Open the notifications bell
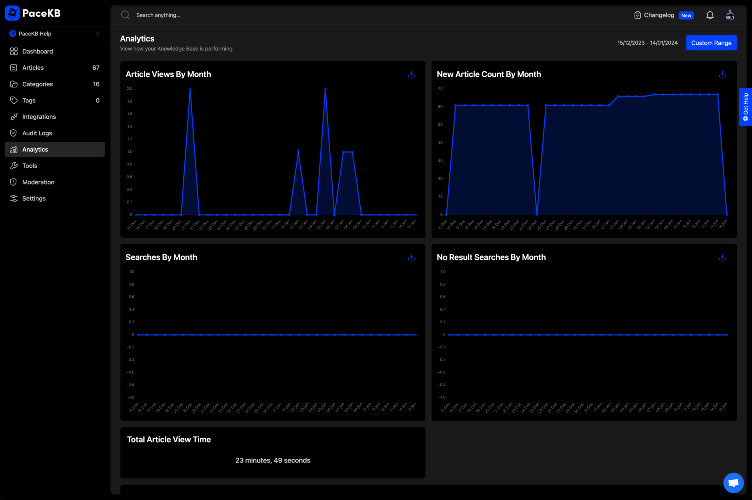The image size is (752, 500). (x=710, y=15)
